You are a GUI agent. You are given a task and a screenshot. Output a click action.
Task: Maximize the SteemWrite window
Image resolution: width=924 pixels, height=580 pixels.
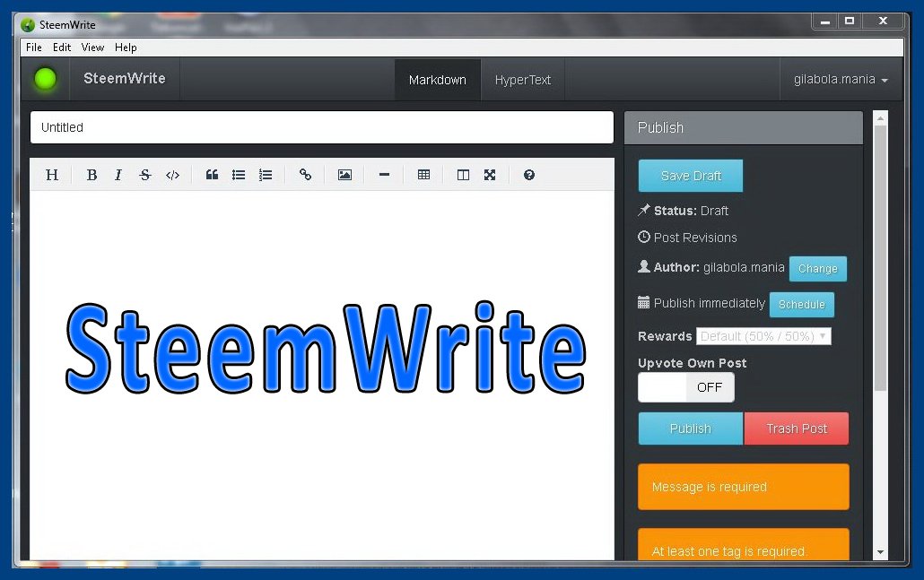(x=850, y=22)
